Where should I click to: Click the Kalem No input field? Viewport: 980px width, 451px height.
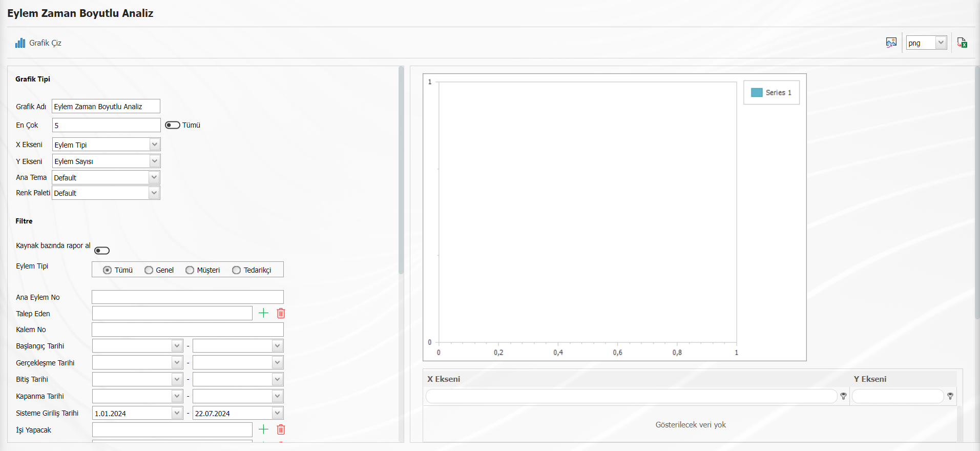tap(187, 330)
